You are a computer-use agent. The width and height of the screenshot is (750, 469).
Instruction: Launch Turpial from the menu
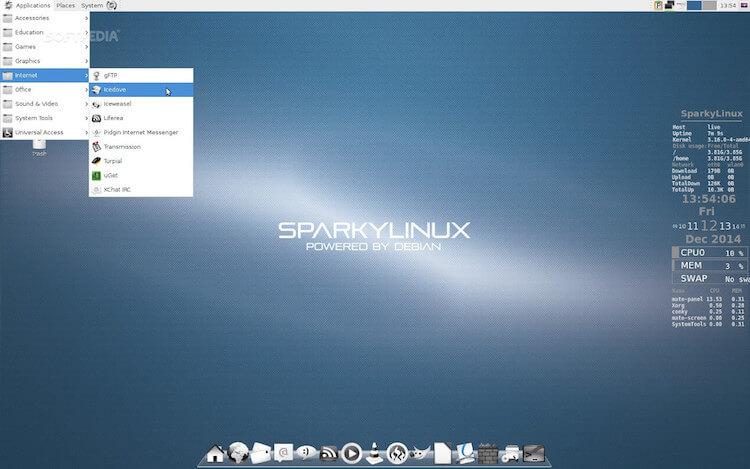point(141,161)
